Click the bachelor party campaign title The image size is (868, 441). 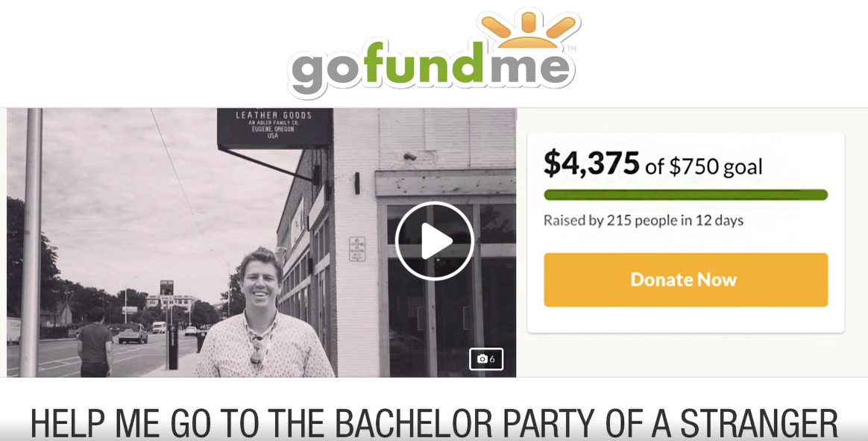[x=434, y=423]
